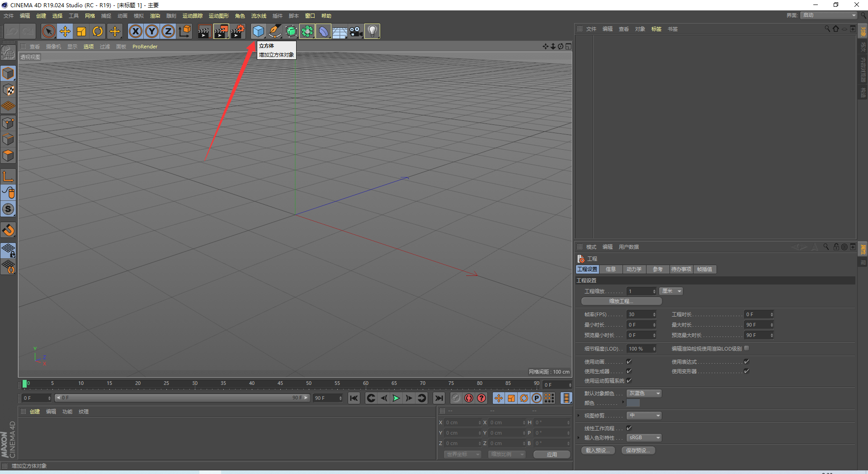868x474 pixels.
Task: Uncheck 使用变形器 checkbox
Action: coord(746,371)
